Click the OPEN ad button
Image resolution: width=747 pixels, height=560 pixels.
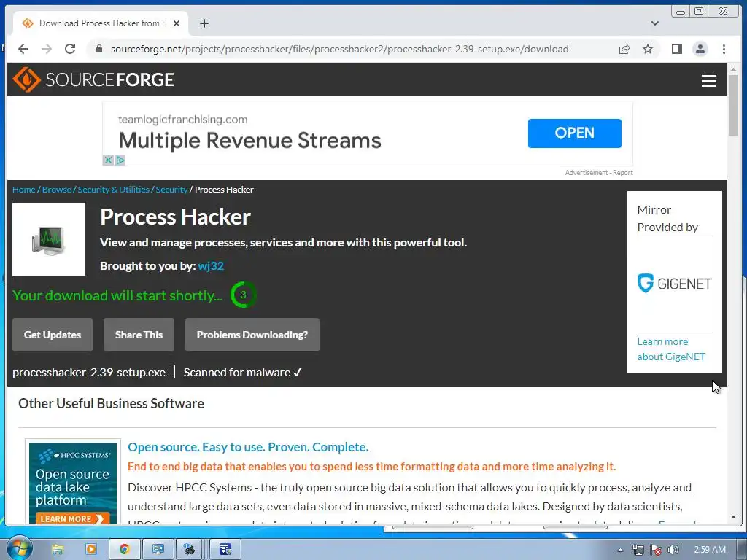tap(575, 133)
